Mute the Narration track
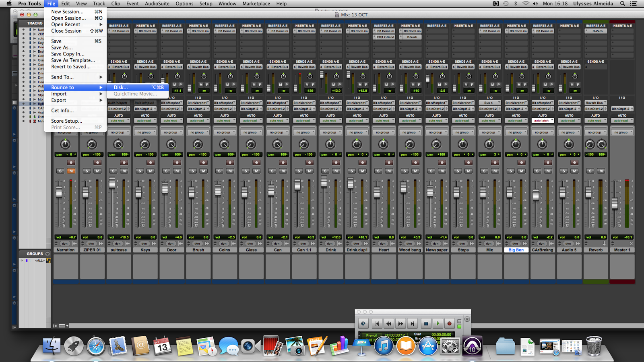Viewport: 644px width, 362px height. pos(71,171)
